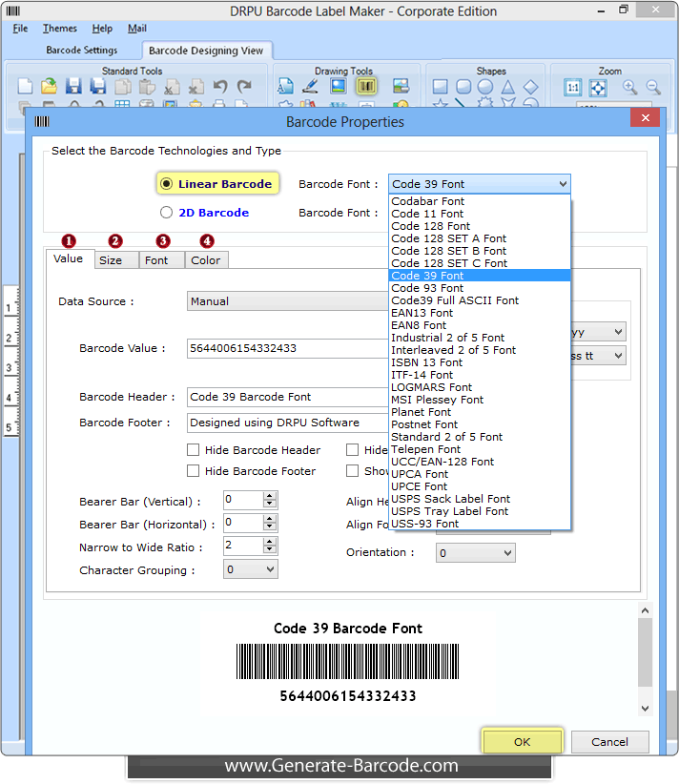
Task: Click the Paste clipboard icon
Action: (x=147, y=87)
